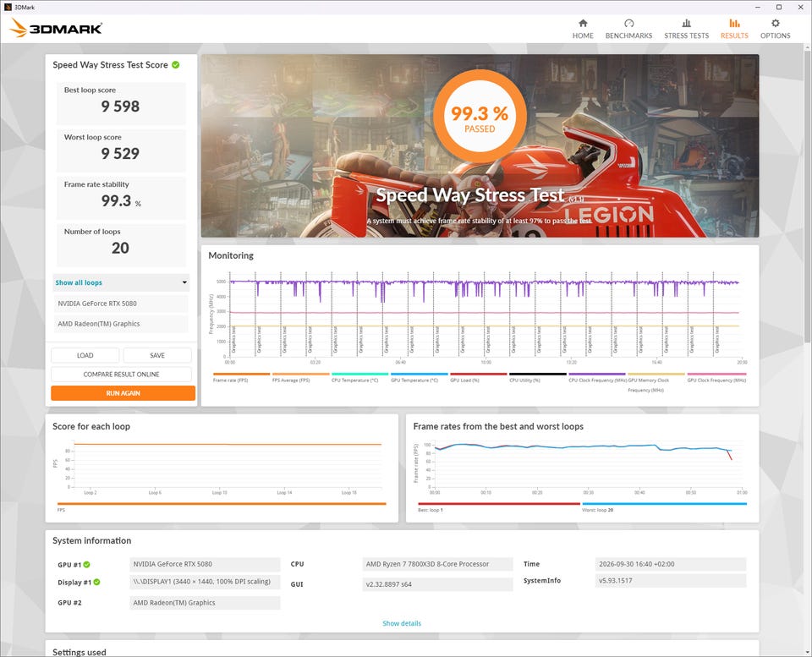
Task: Maximize the 3DMark window
Action: 779,8
